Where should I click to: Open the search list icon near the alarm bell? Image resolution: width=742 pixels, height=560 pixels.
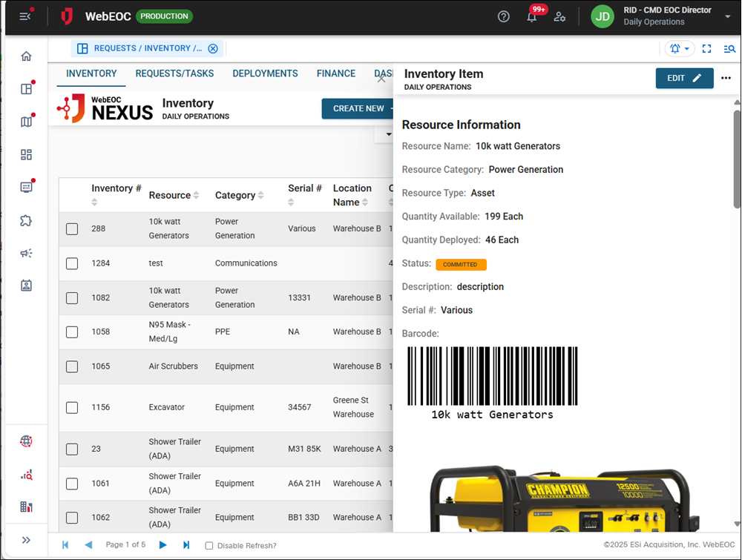[x=729, y=48]
